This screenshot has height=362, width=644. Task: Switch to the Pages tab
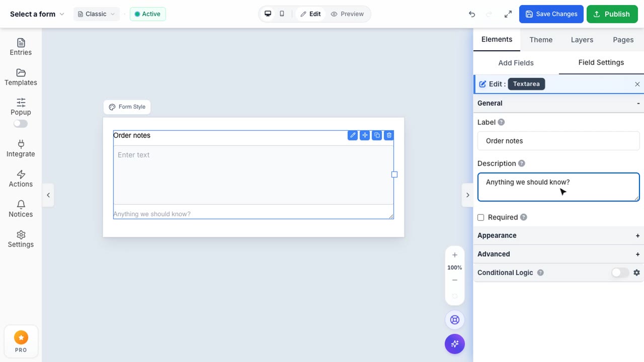tap(623, 40)
